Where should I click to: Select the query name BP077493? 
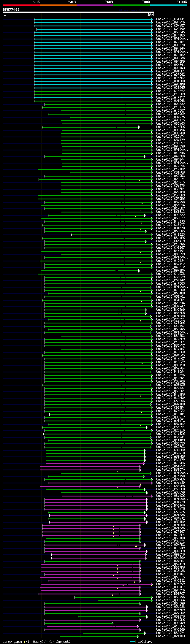point(11,9)
